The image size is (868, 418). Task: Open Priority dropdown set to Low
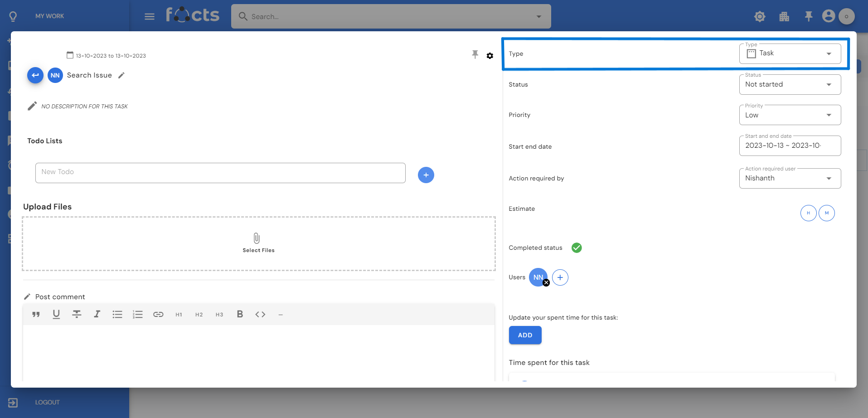[790, 115]
